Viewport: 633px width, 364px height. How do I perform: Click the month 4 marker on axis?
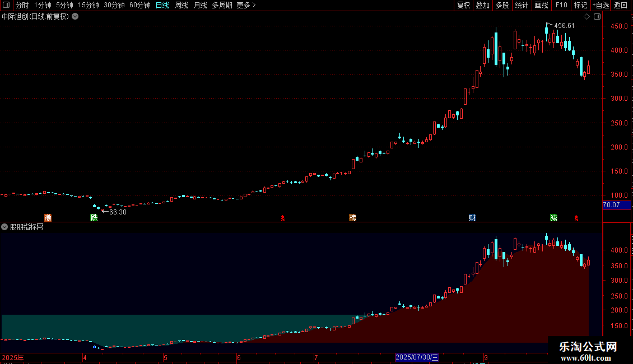(x=85, y=357)
